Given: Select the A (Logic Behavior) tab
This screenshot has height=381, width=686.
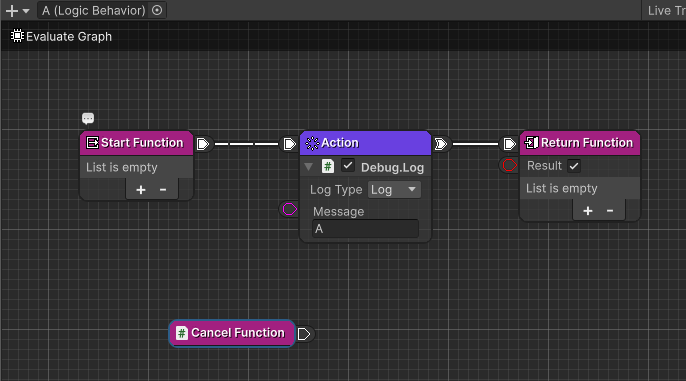Looking at the screenshot, I should tap(94, 10).
